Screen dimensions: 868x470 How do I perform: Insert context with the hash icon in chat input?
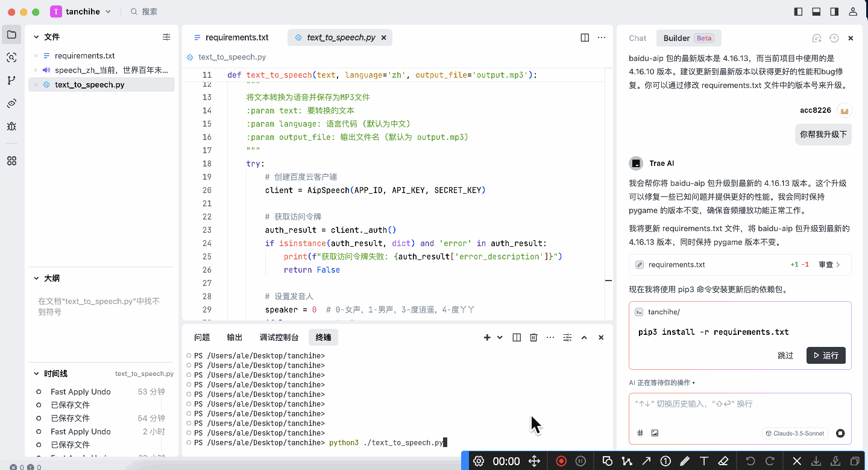coord(640,433)
